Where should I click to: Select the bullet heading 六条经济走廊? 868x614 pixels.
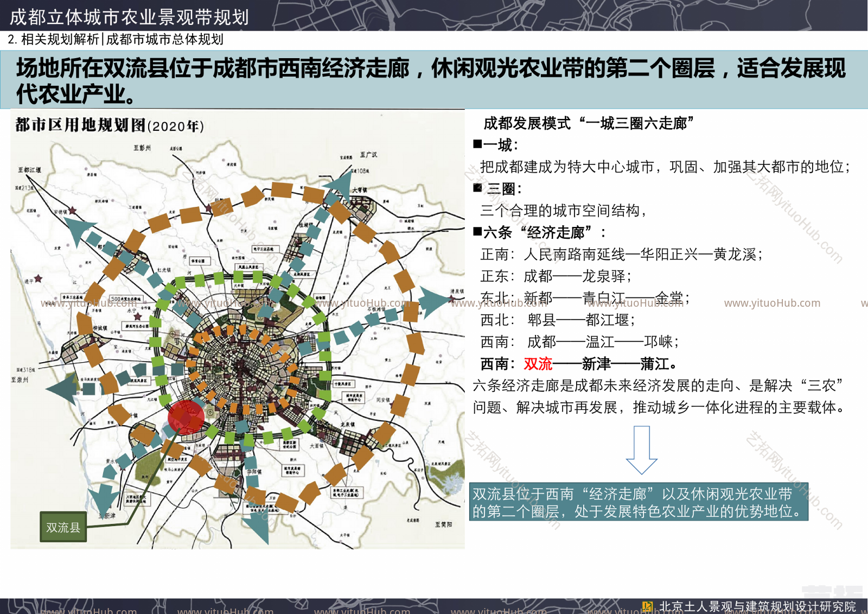click(540, 233)
